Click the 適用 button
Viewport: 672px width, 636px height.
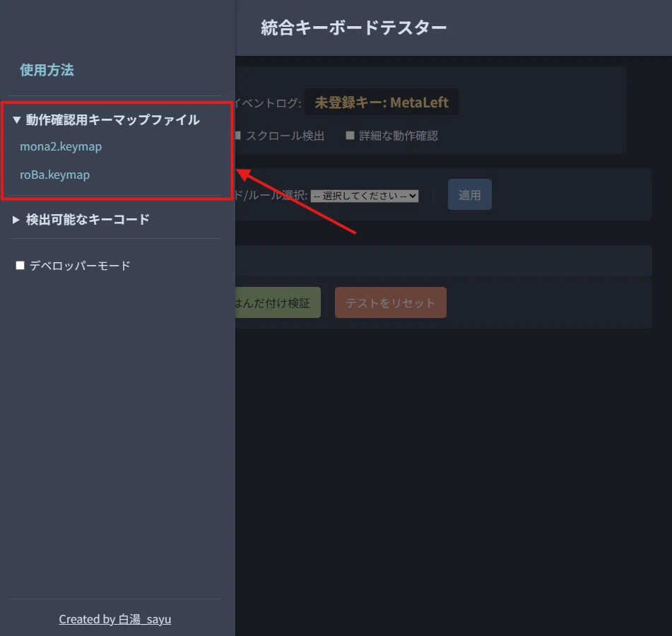(x=470, y=194)
